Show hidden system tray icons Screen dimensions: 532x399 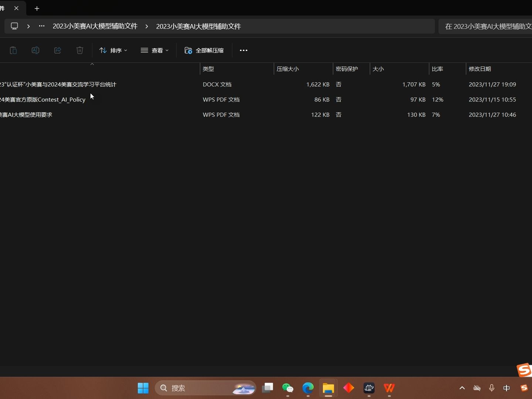tap(462, 388)
